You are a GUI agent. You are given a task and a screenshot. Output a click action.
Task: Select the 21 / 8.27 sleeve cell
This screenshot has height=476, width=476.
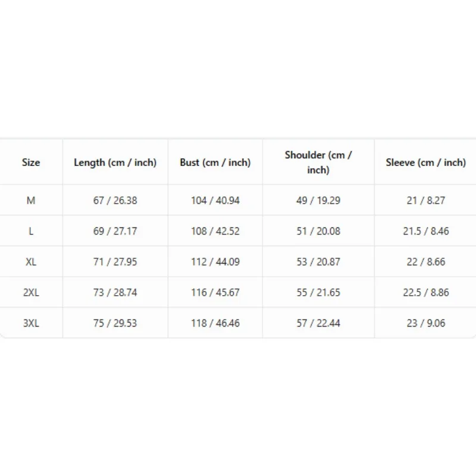[x=425, y=201]
